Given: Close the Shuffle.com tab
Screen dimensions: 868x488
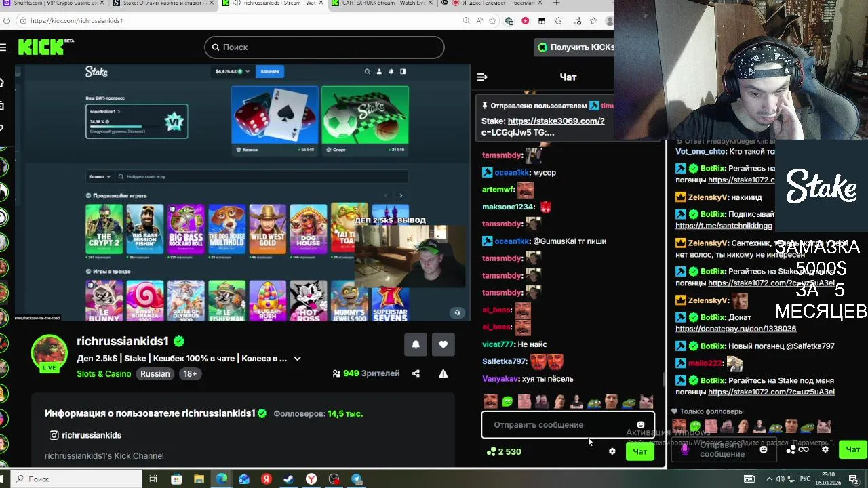Looking at the screenshot, I should pyautogui.click(x=102, y=3).
